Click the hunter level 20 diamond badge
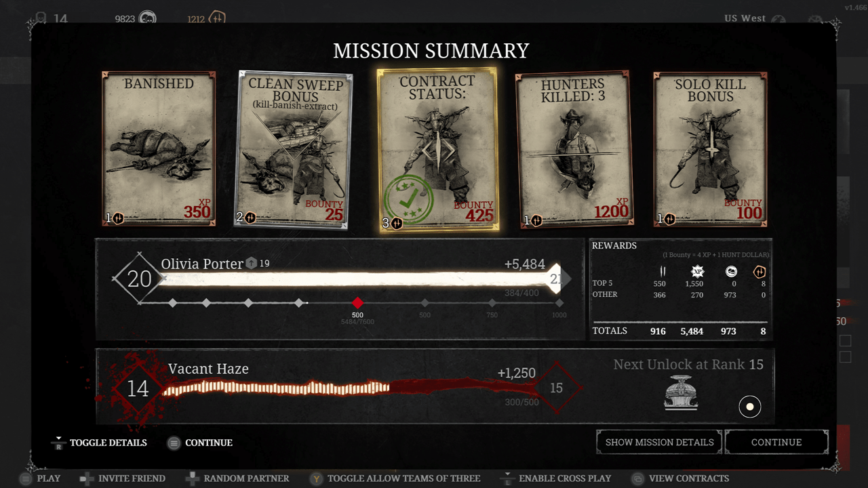868x488 pixels. tap(139, 279)
